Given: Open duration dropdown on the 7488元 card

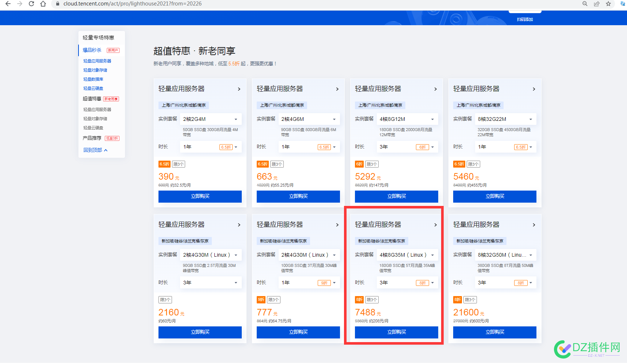Looking at the screenshot, I should [407, 283].
